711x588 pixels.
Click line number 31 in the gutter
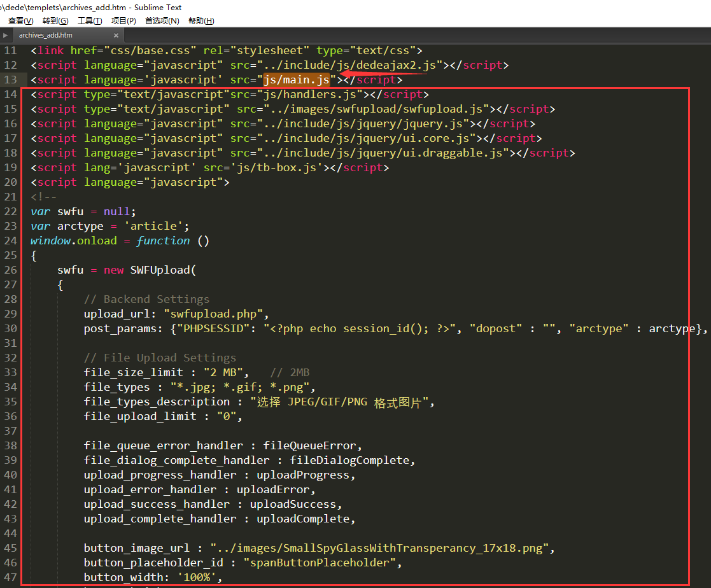[10, 343]
